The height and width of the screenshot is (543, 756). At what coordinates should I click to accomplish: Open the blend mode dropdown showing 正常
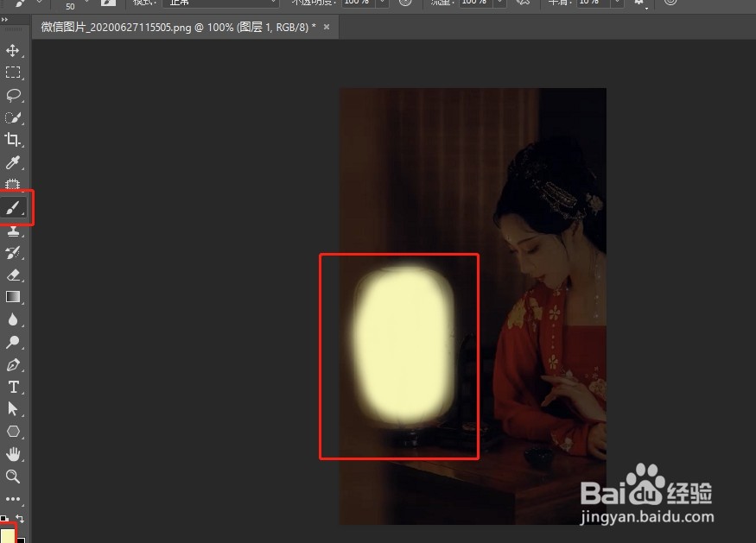[221, 3]
